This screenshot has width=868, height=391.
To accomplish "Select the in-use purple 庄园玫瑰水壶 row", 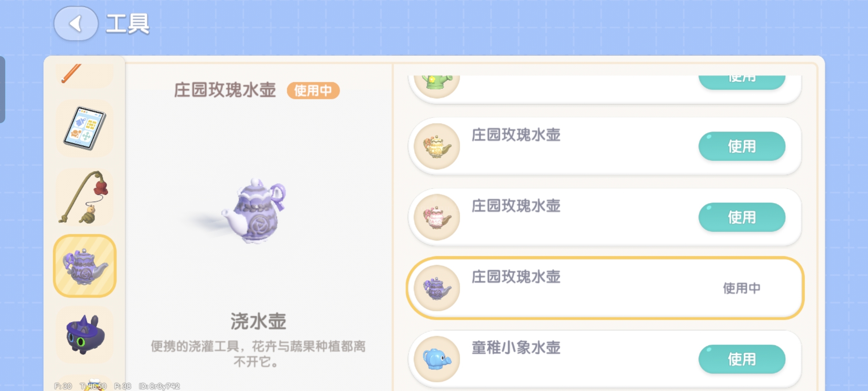I will point(605,288).
